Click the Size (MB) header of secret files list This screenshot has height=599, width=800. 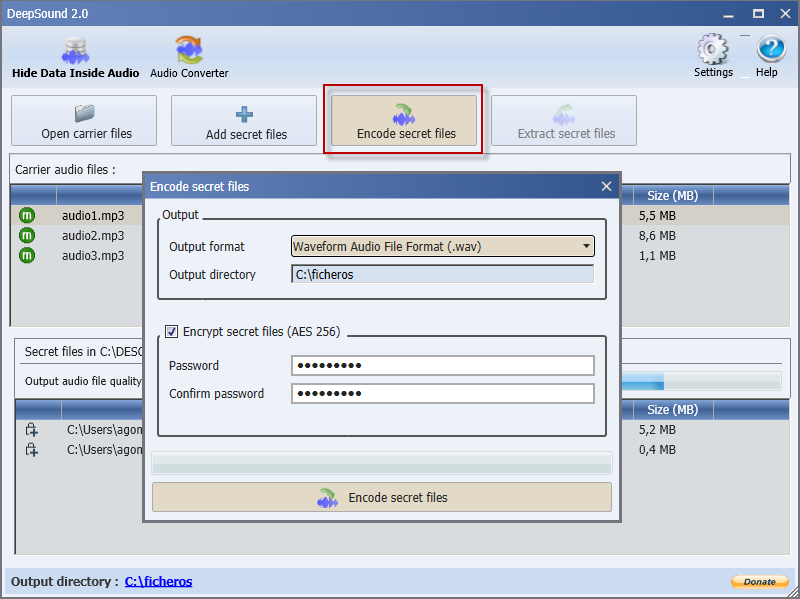tap(673, 410)
